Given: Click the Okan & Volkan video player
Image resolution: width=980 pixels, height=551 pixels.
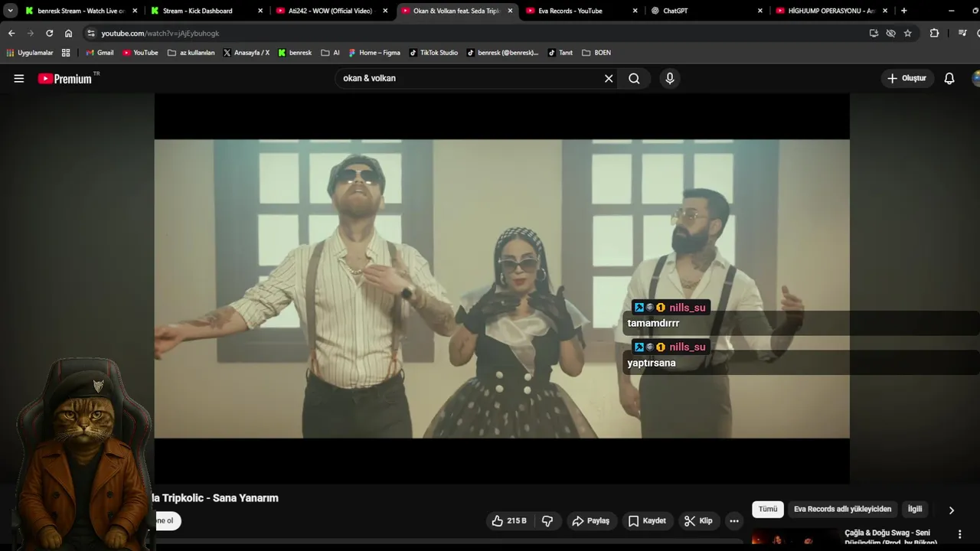Looking at the screenshot, I should pyautogui.click(x=501, y=289).
